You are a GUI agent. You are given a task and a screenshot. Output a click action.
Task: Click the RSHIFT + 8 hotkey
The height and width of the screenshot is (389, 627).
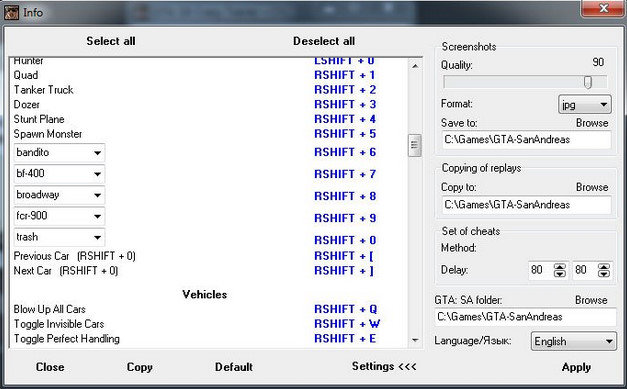tap(345, 197)
